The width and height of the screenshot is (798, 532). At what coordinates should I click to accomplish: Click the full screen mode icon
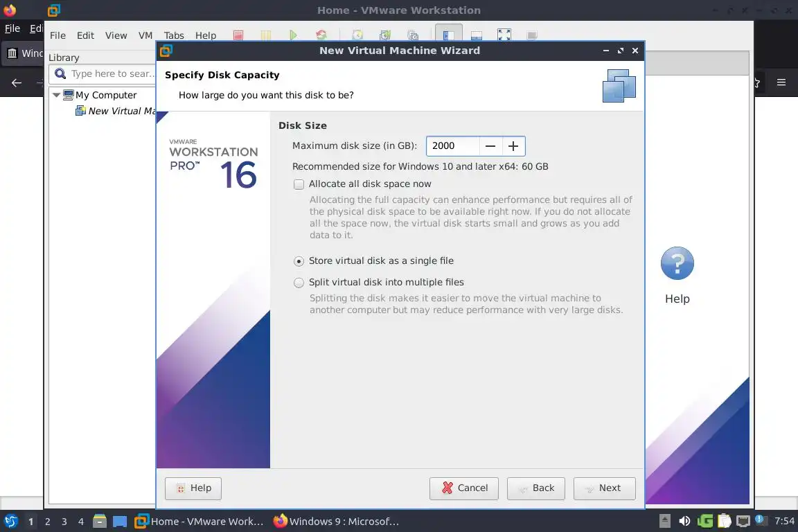(504, 35)
